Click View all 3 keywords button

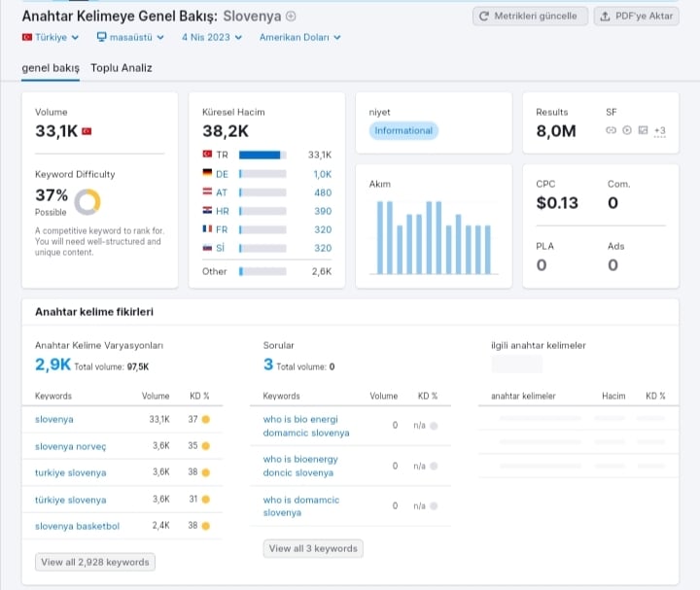click(313, 548)
